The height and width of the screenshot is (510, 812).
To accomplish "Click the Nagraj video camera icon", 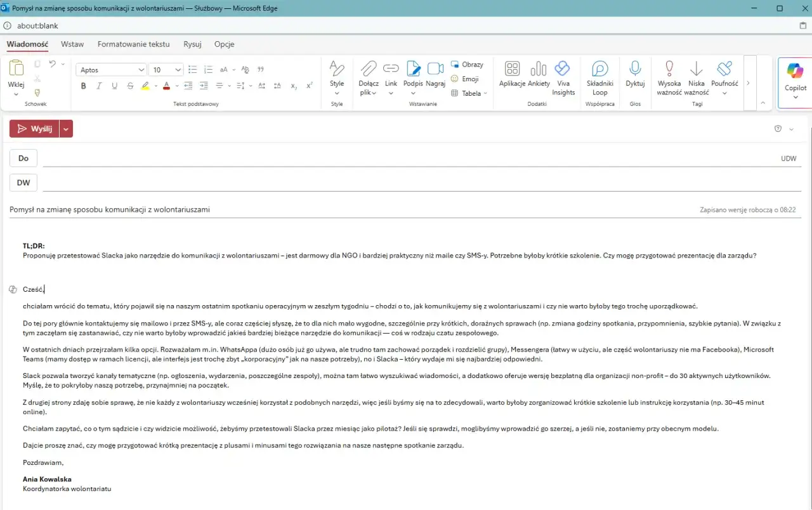I will (435, 68).
